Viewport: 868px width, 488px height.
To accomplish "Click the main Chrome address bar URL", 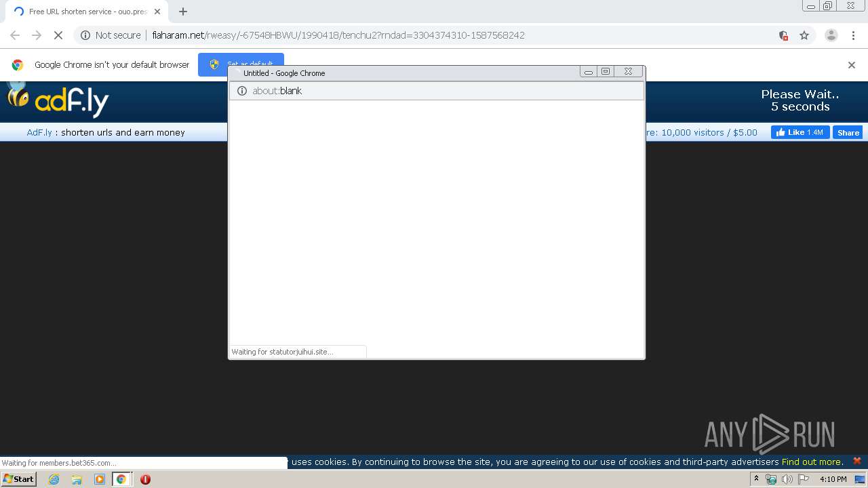I will 338,35.
